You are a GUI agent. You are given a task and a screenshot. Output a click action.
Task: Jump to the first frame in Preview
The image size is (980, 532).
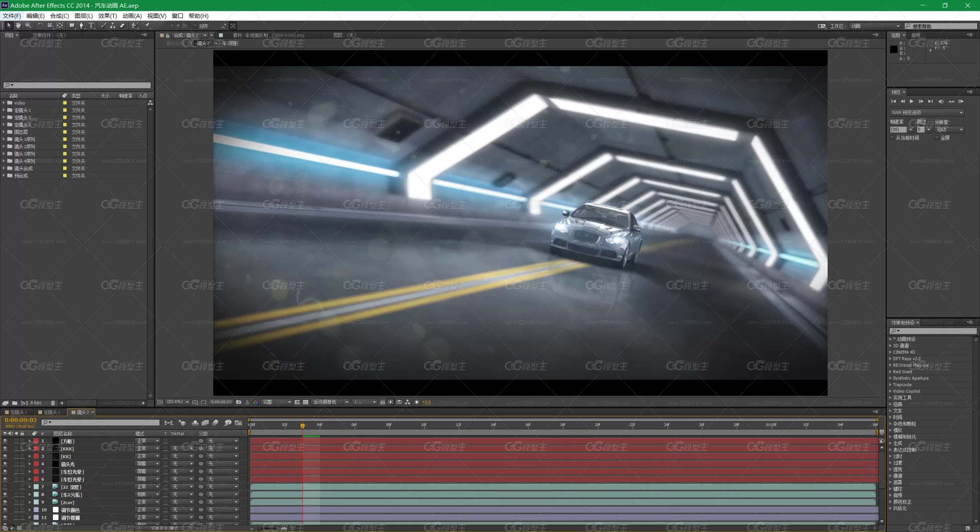coord(893,102)
